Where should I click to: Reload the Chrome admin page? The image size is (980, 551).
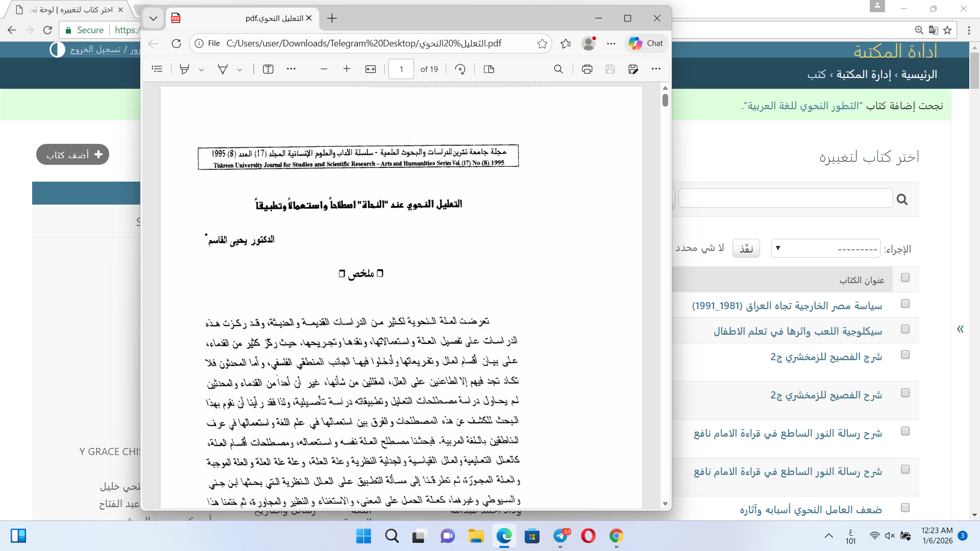(48, 30)
